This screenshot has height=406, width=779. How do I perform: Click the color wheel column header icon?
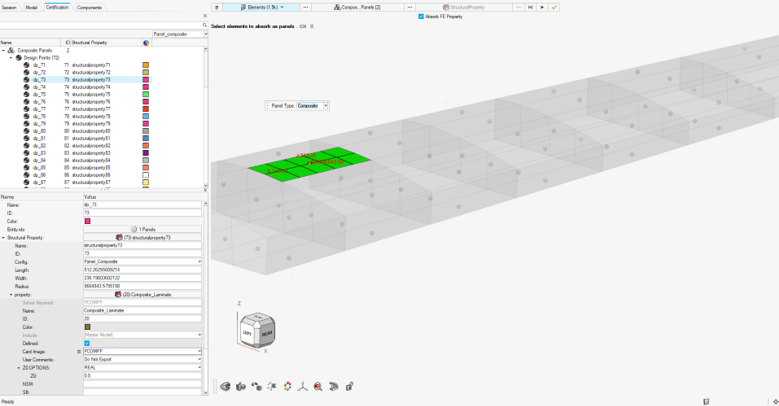[x=145, y=43]
